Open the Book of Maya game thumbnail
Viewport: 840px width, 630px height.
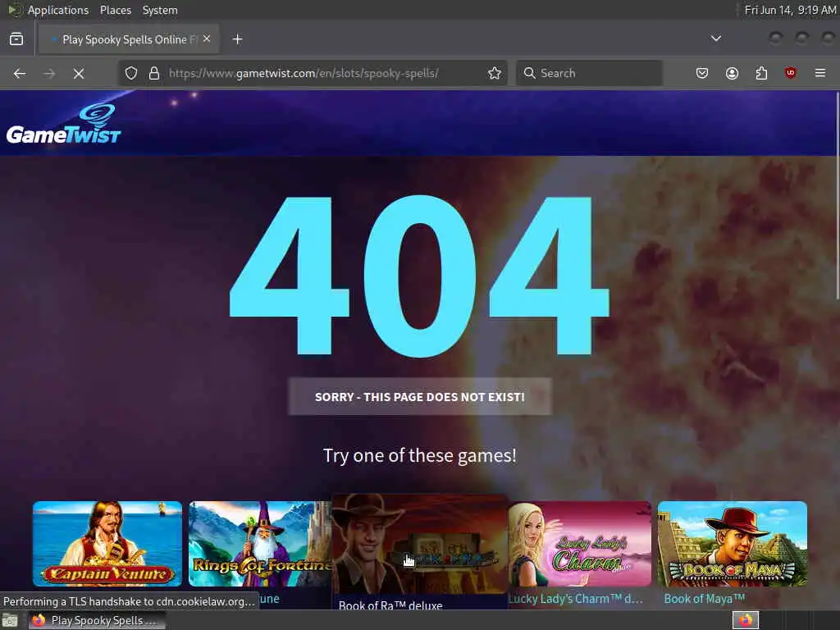click(x=733, y=544)
